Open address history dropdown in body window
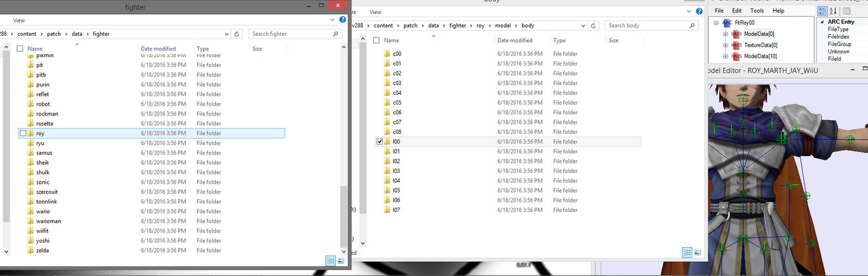 click(x=583, y=25)
